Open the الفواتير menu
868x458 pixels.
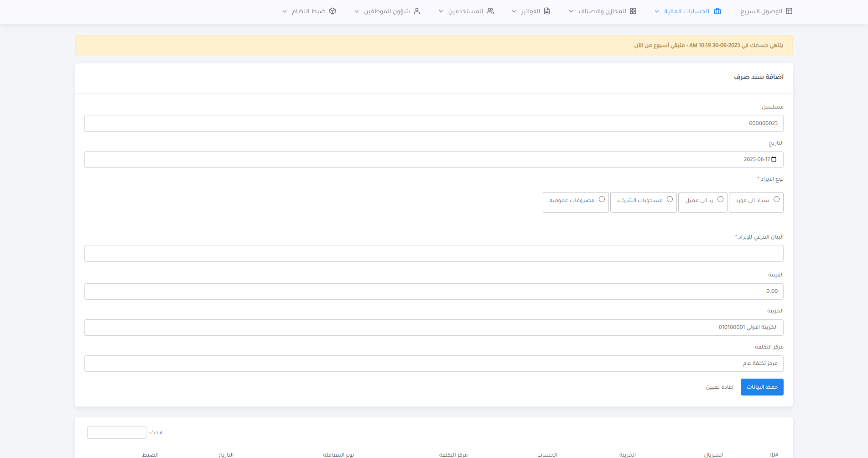tap(531, 11)
